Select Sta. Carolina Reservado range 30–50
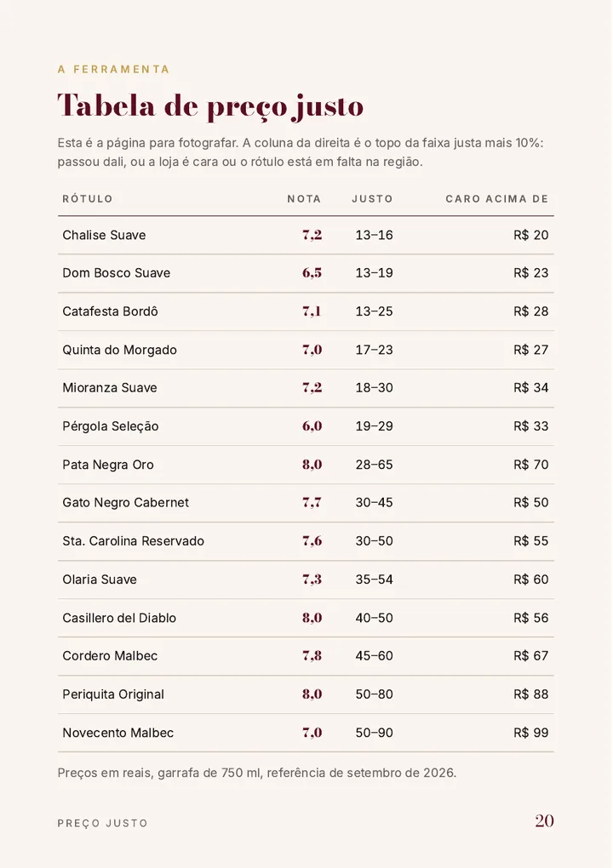 pyautogui.click(x=375, y=541)
